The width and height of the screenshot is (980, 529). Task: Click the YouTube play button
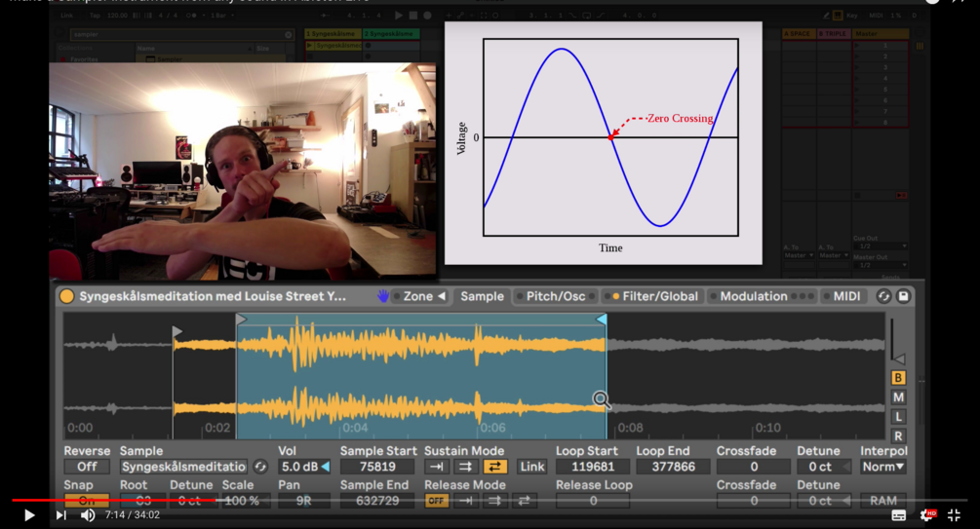click(x=28, y=515)
